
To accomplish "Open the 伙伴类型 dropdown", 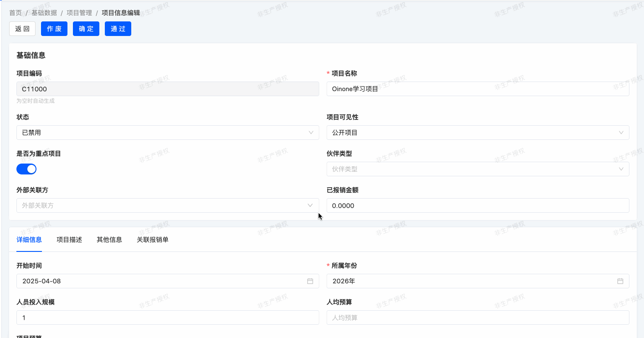I will point(477,169).
